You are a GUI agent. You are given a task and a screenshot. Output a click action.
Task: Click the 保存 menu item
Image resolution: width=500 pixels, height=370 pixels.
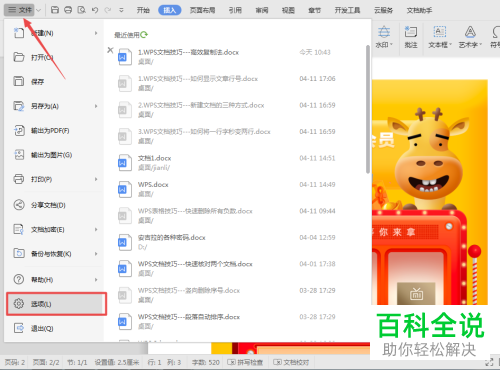(x=55, y=82)
